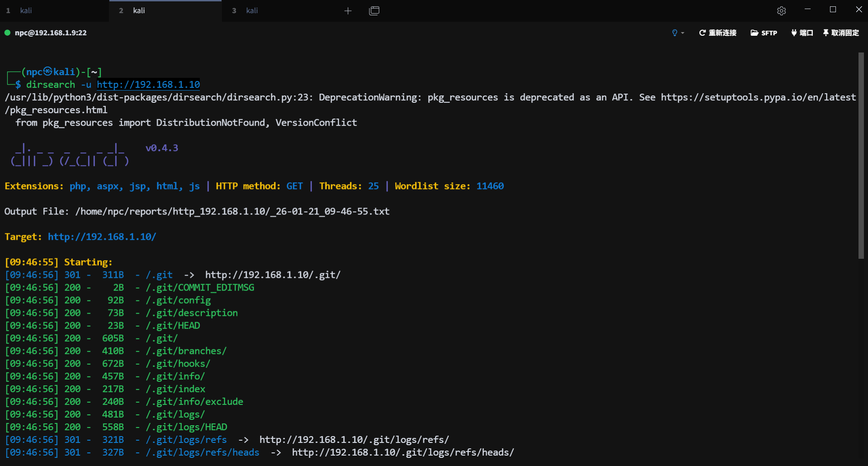Click the lightbulb hint icon

[x=675, y=33]
